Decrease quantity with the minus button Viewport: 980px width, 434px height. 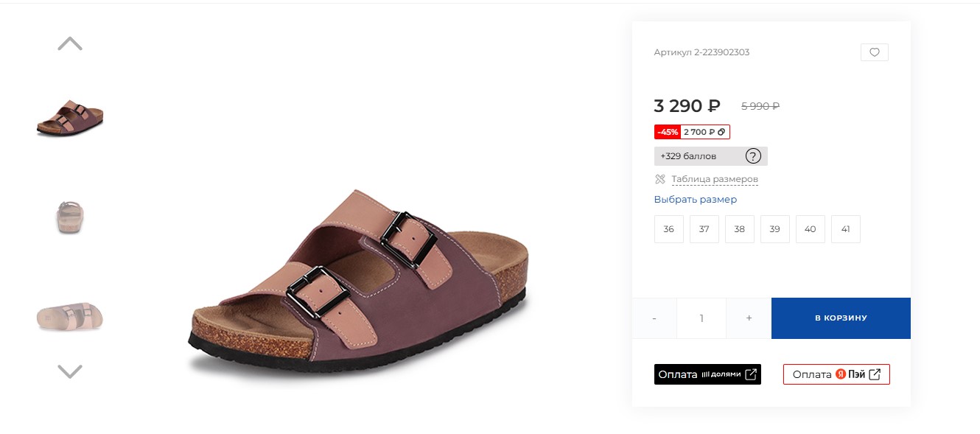654,318
